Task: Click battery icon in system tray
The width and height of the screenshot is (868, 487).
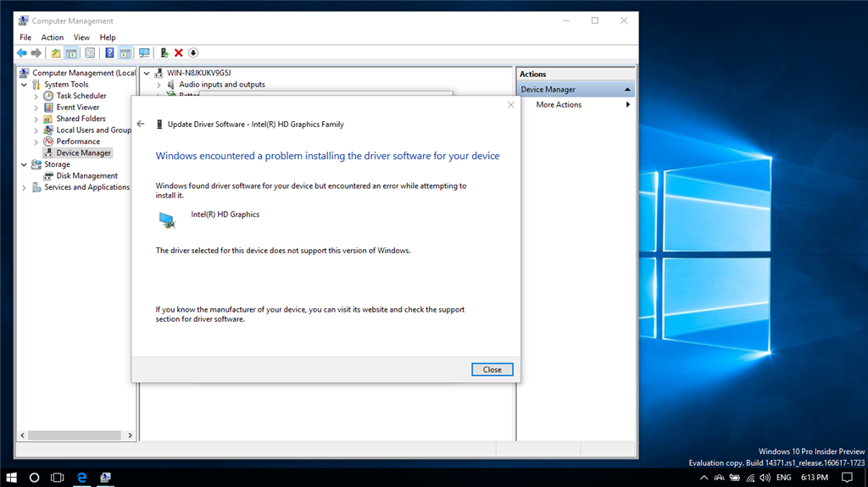Action: (735, 478)
